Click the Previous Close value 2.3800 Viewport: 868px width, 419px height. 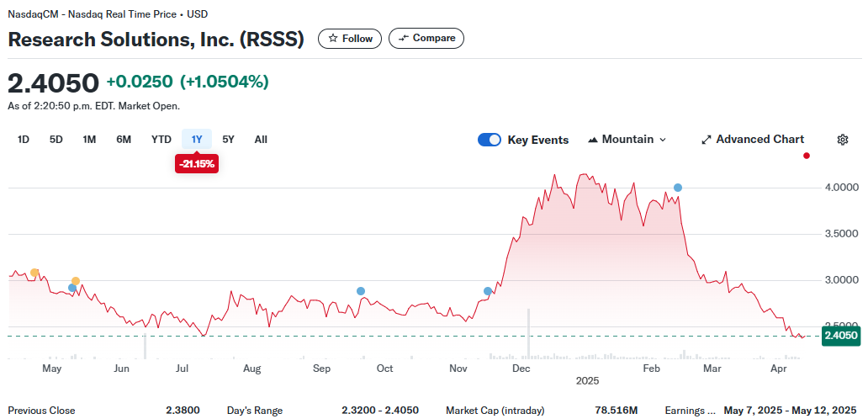pos(183,411)
